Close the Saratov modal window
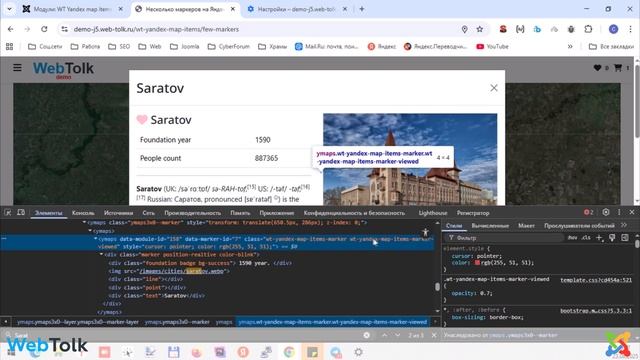This screenshot has width=640, height=360. 494,88
